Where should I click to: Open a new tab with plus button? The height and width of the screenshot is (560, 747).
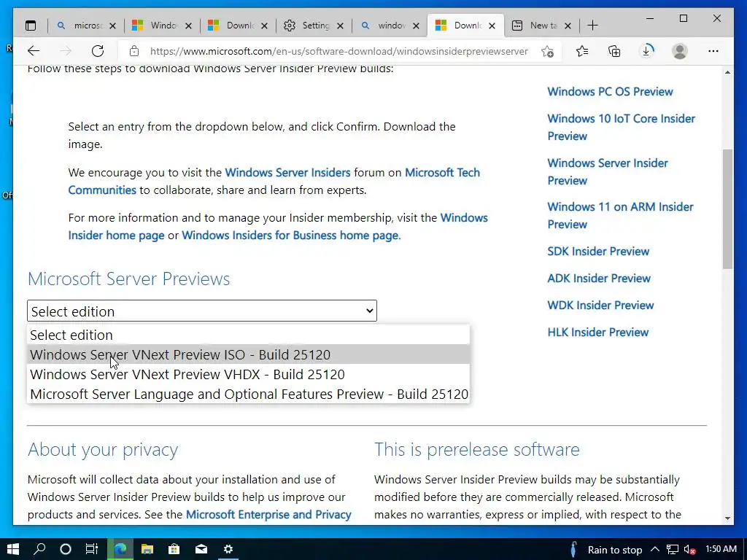coord(592,26)
